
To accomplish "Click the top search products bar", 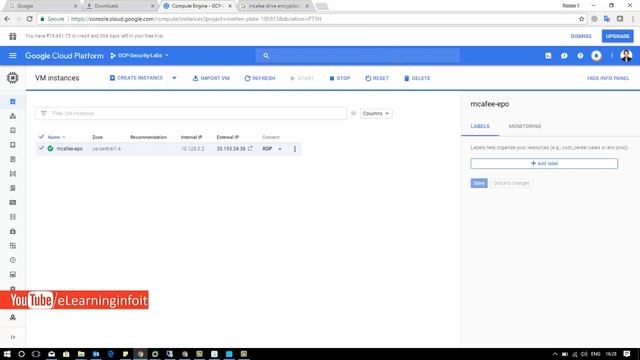I will click(357, 56).
